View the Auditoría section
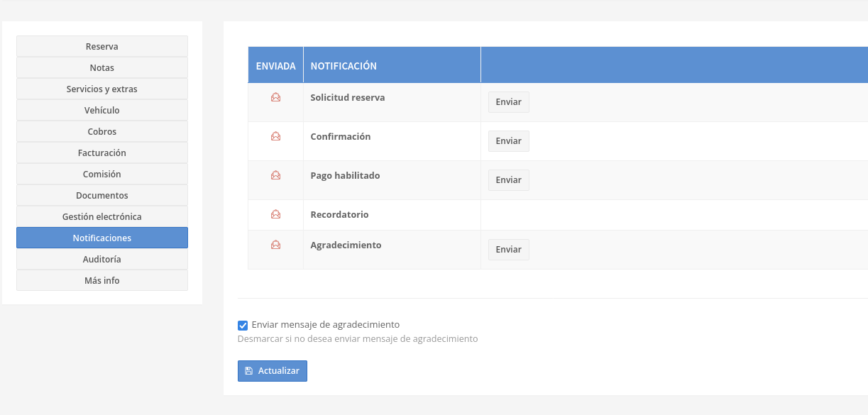This screenshot has width=868, height=415. [x=102, y=259]
